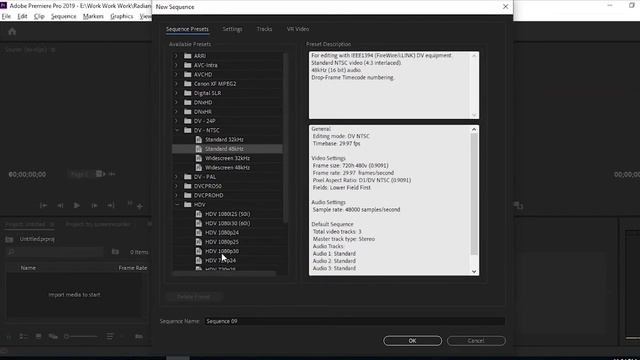Select the Widescreen 48kHz preset file icon
Image resolution: width=640 pixels, height=360 pixels.
click(x=199, y=167)
